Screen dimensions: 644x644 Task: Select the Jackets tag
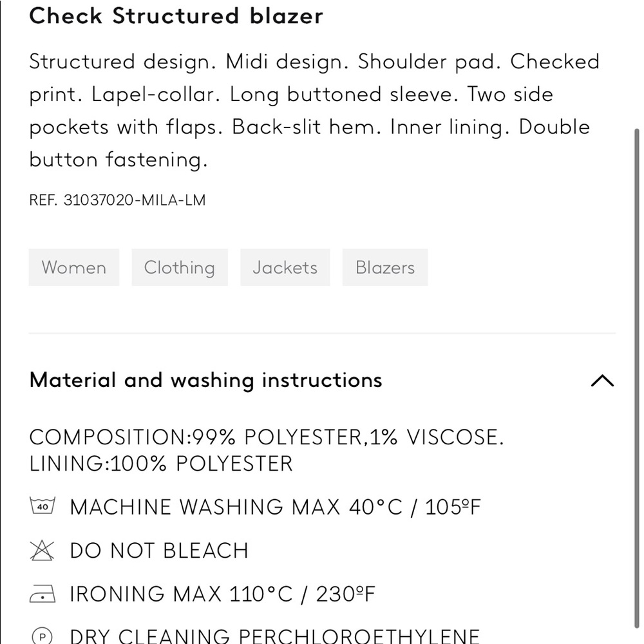tap(285, 267)
